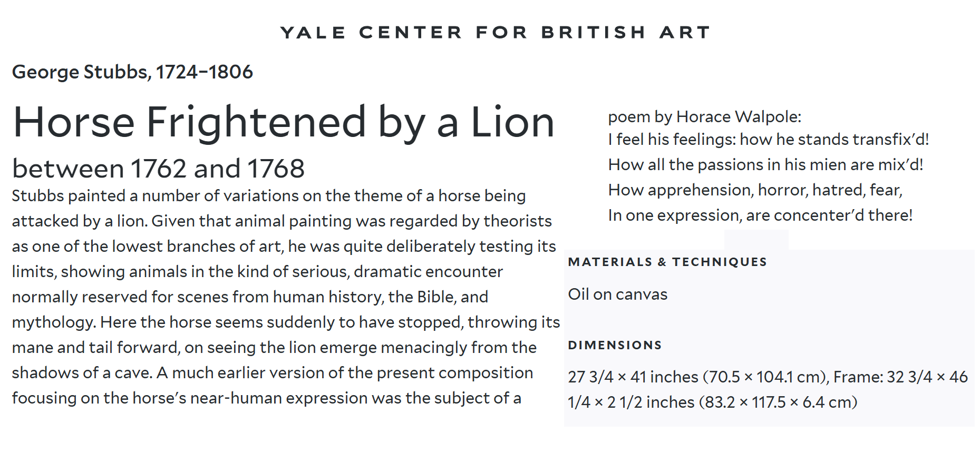Click the Oil on canvas text
Image resolution: width=980 pixels, height=462 pixels.
pos(618,294)
